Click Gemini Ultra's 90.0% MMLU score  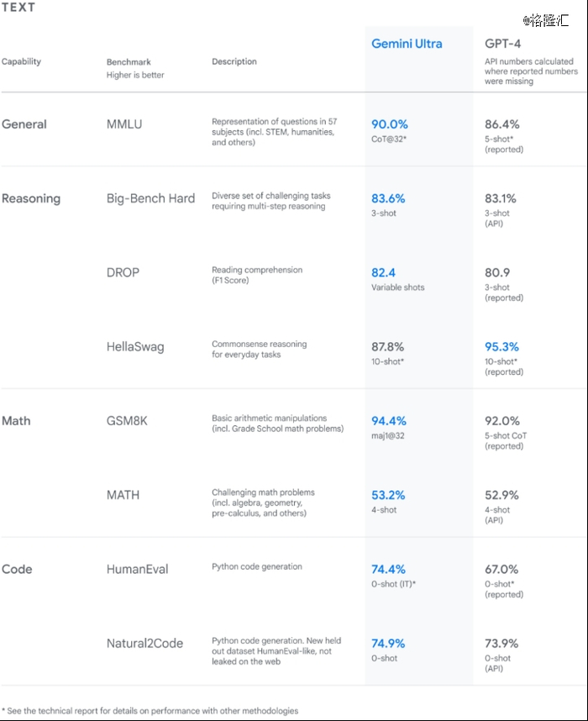390,124
